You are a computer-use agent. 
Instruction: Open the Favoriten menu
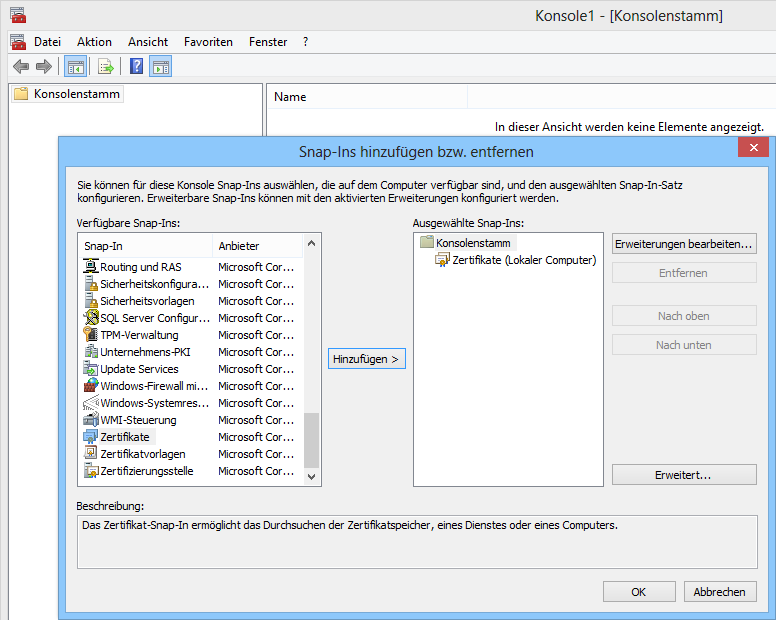(x=208, y=42)
